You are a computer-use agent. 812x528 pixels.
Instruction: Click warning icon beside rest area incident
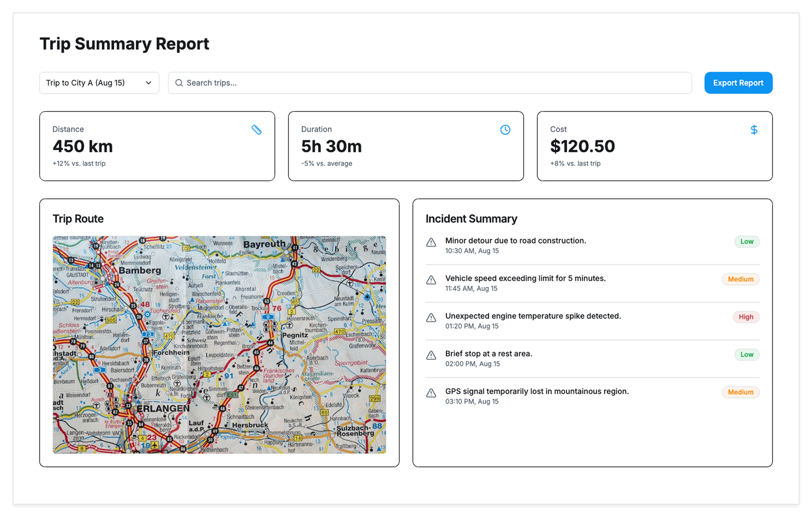tap(431, 355)
